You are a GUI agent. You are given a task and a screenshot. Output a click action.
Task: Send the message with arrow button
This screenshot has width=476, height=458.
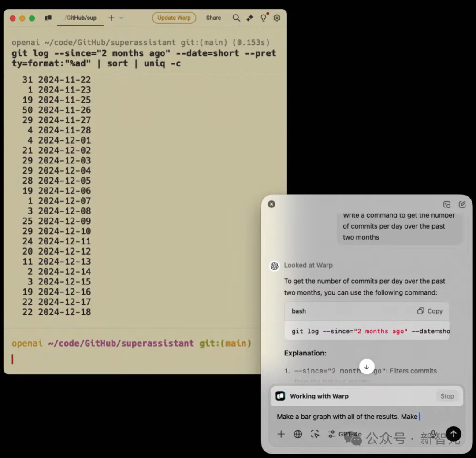[454, 434]
